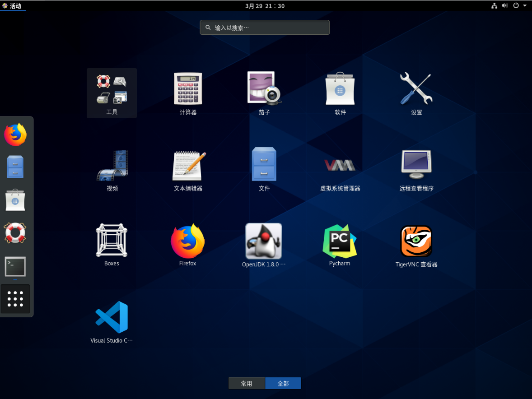
Task: Launch Pycharm IDE
Action: (340, 245)
